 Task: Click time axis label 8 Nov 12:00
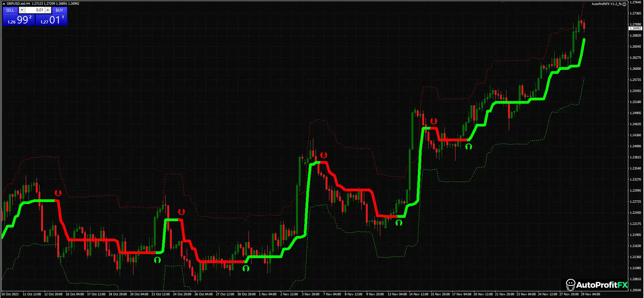click(354, 294)
